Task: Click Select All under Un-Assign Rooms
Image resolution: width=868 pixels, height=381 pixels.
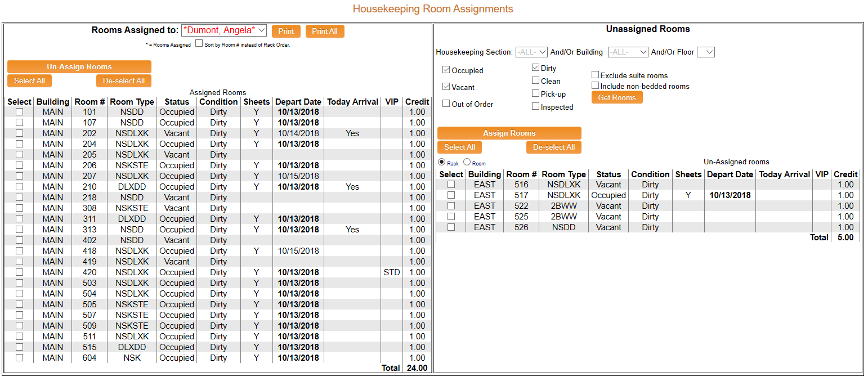Action: (29, 80)
